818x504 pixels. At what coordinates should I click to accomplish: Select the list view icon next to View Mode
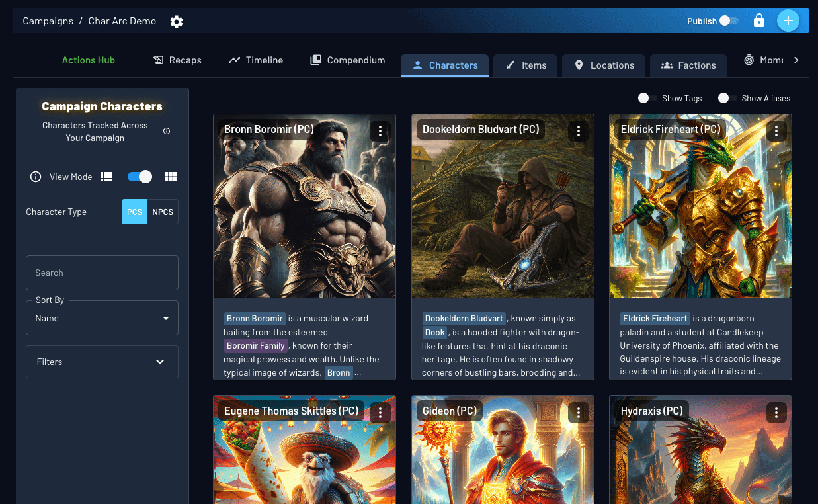click(x=106, y=177)
